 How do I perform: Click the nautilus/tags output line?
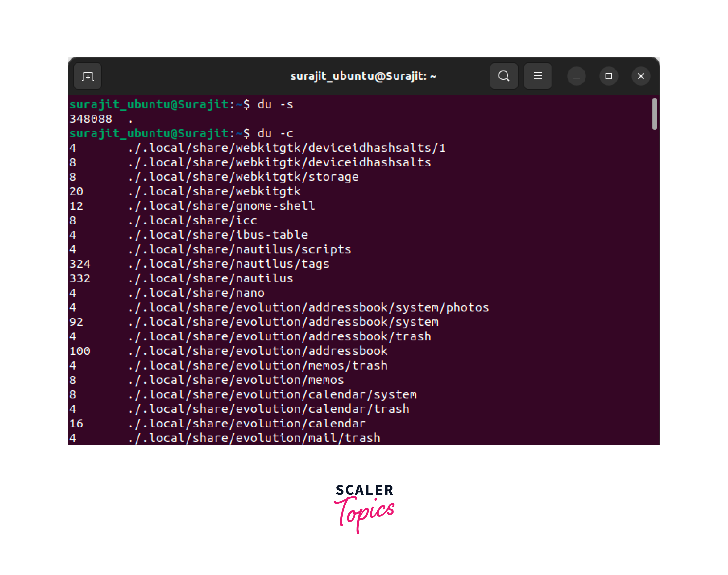pyautogui.click(x=229, y=264)
